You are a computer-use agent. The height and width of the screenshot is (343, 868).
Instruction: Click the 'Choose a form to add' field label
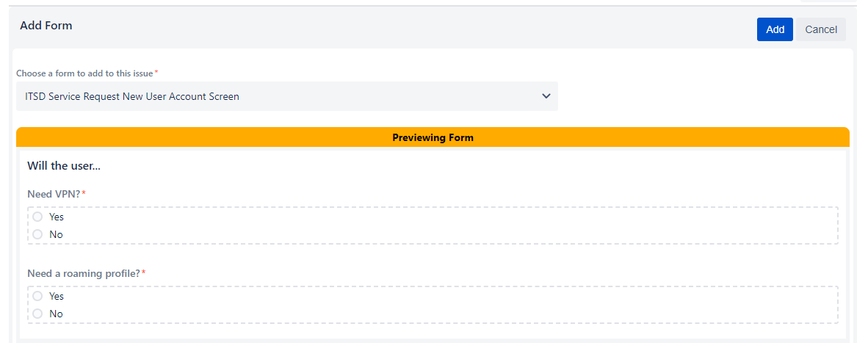(x=84, y=73)
